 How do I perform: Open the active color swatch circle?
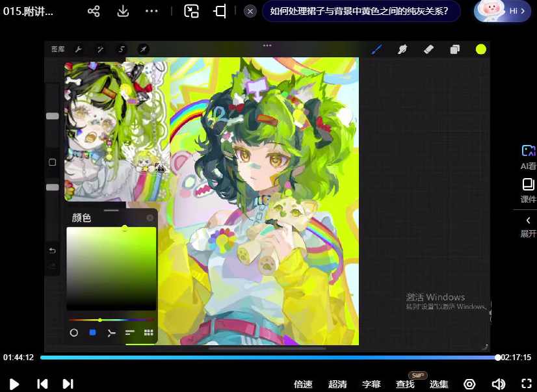click(480, 49)
